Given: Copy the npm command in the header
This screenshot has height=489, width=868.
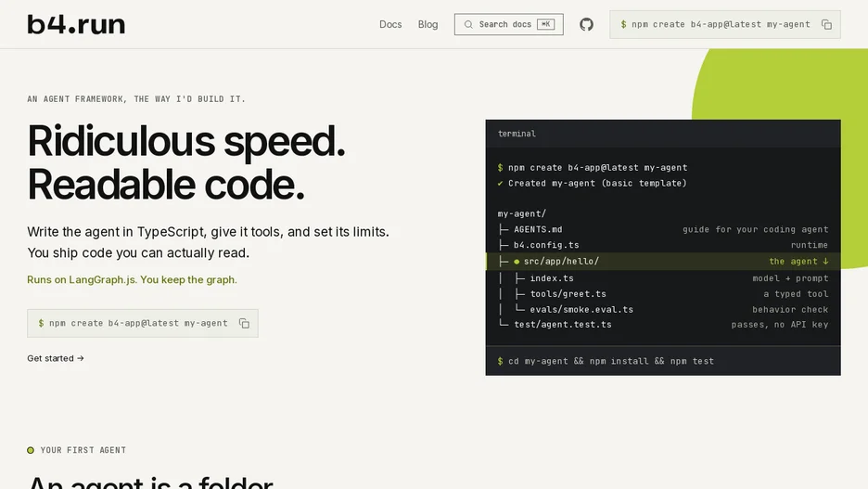Looking at the screenshot, I should coord(826,24).
